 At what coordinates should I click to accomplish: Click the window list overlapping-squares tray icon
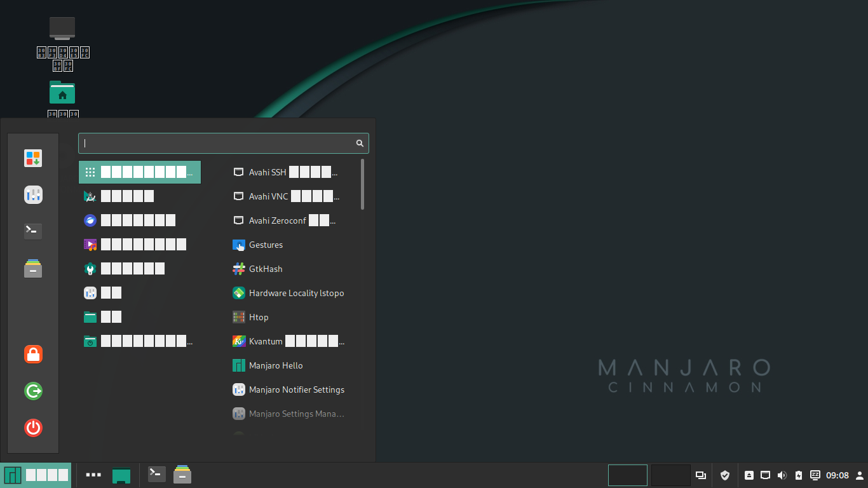(x=701, y=475)
